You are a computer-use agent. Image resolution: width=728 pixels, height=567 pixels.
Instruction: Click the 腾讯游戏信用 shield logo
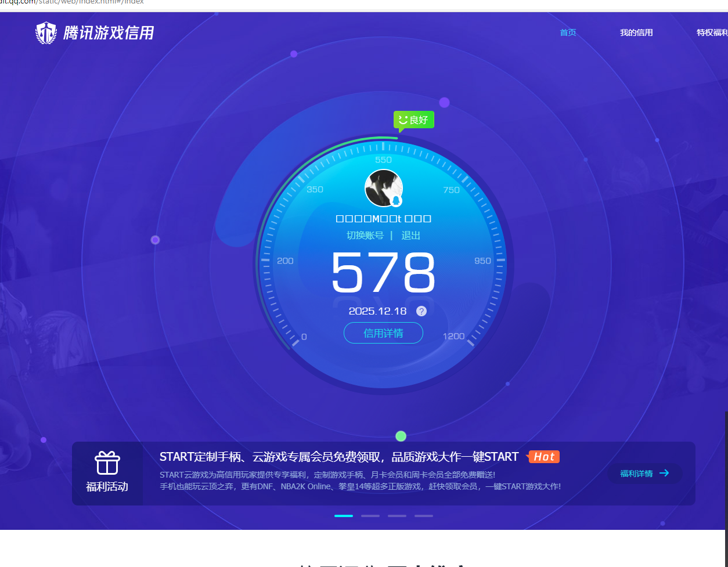(x=46, y=32)
